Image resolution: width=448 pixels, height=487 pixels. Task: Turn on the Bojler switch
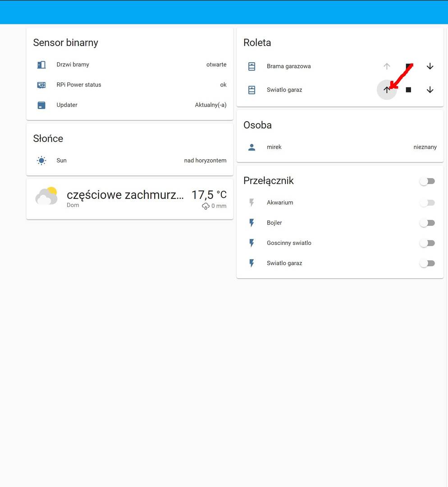click(427, 223)
